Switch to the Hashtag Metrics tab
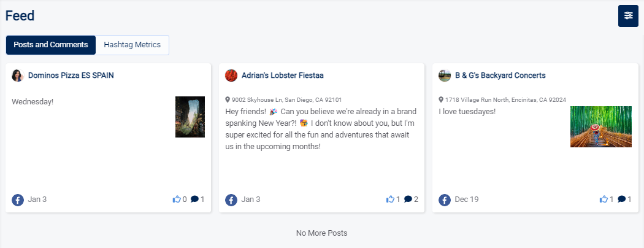The image size is (644, 248). 132,45
